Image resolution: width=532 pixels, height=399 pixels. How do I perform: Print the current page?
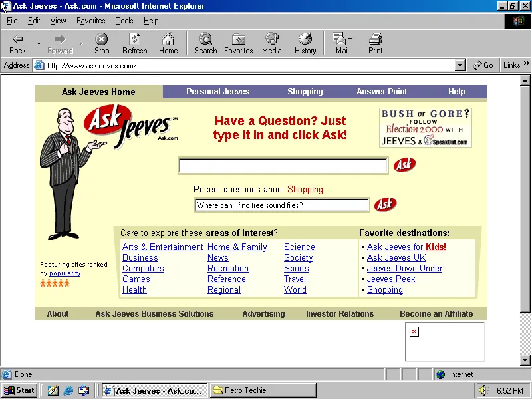tap(375, 43)
